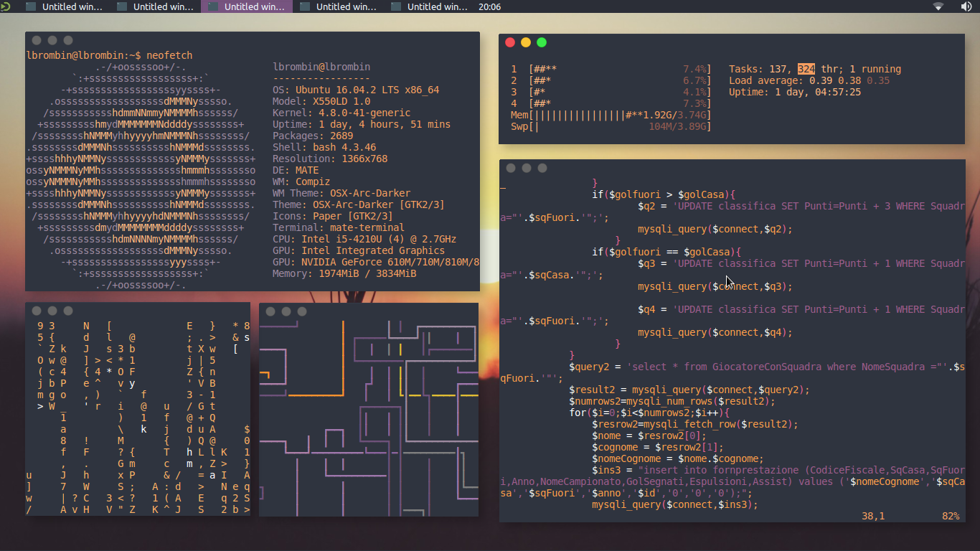Screen dimensions: 980x551
Task: Click htop CPU 4 meter showing 7.3%
Action: (x=611, y=103)
